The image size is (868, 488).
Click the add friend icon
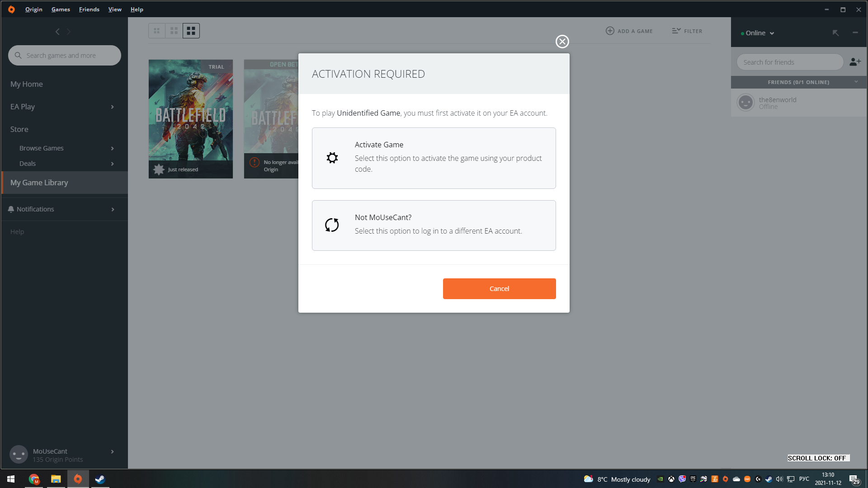[855, 62]
